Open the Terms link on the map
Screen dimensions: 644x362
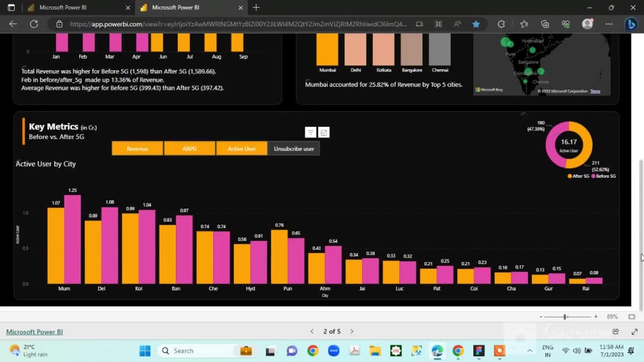click(595, 91)
